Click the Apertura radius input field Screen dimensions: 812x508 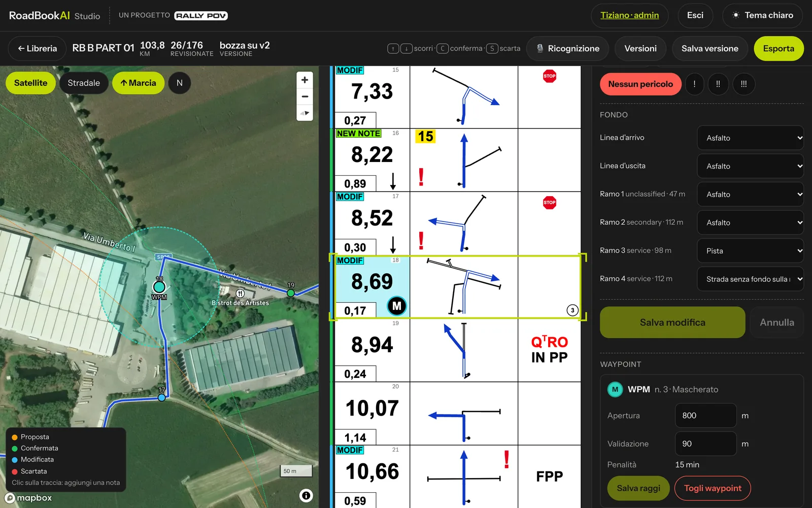705,416
